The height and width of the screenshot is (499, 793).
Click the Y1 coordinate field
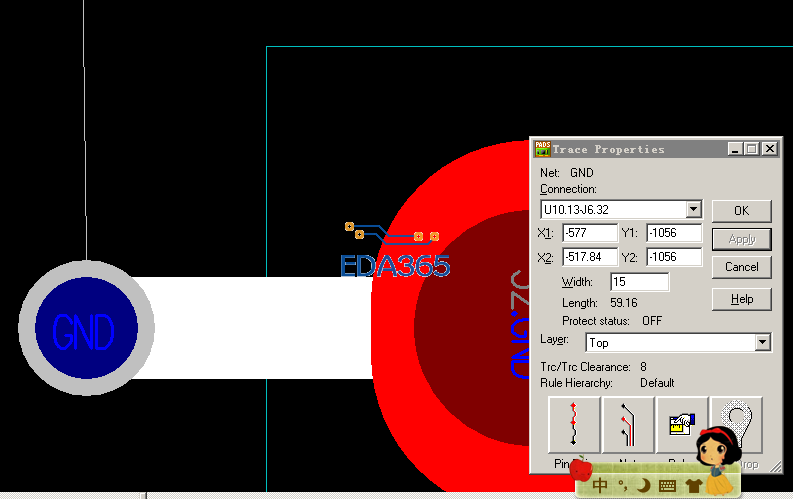click(x=674, y=233)
